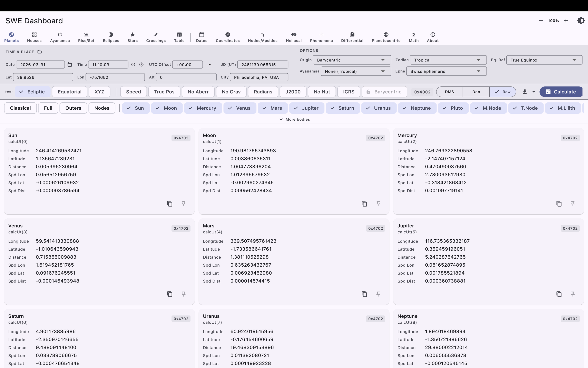Image resolution: width=588 pixels, height=368 pixels.
Task: Toggle the Neptune body chip
Action: point(417,108)
